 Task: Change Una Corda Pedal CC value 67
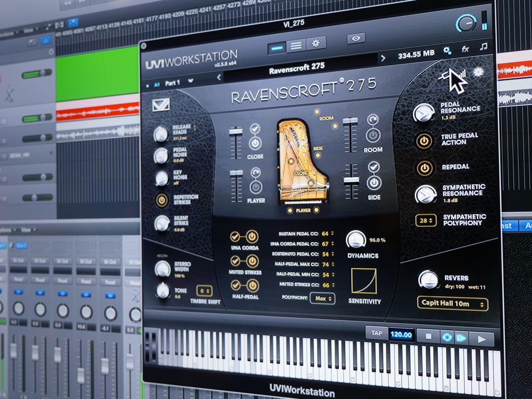[328, 244]
